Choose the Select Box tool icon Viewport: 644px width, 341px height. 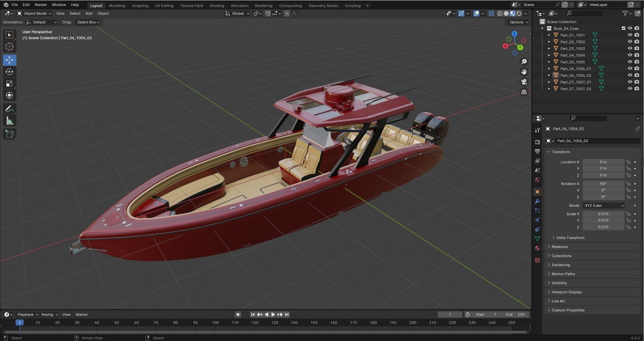(x=9, y=35)
